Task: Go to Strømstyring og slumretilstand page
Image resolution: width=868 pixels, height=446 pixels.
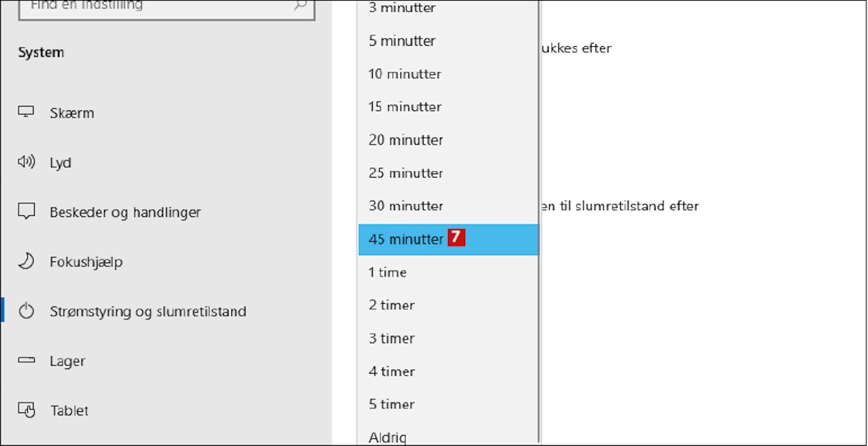Action: click(148, 312)
